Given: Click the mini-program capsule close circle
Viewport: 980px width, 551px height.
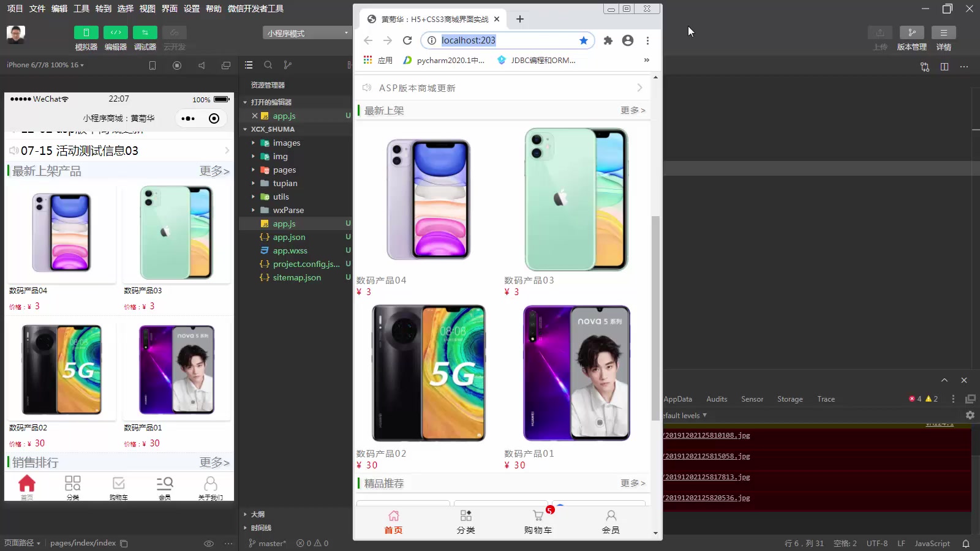Looking at the screenshot, I should pyautogui.click(x=214, y=119).
